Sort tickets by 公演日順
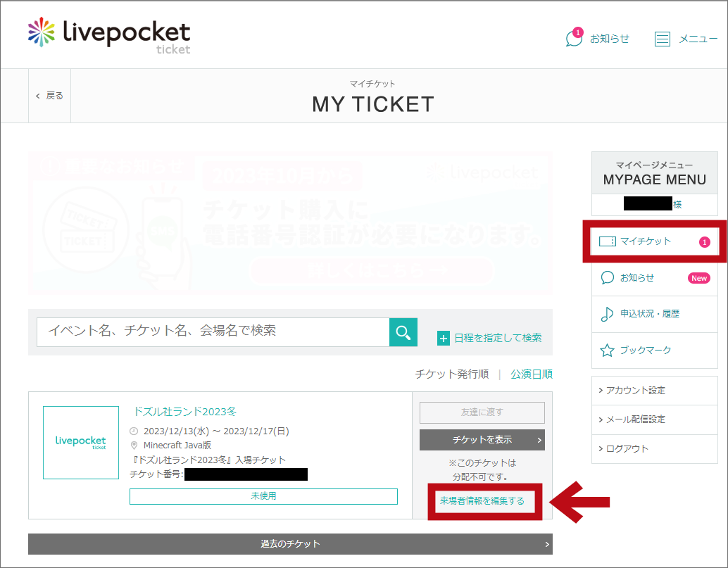The image size is (728, 568). [x=532, y=374]
